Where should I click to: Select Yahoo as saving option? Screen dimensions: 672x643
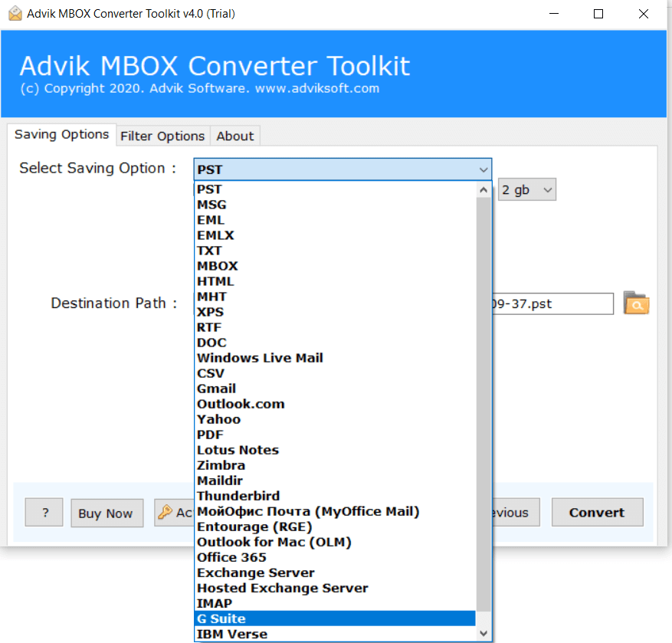click(x=335, y=420)
